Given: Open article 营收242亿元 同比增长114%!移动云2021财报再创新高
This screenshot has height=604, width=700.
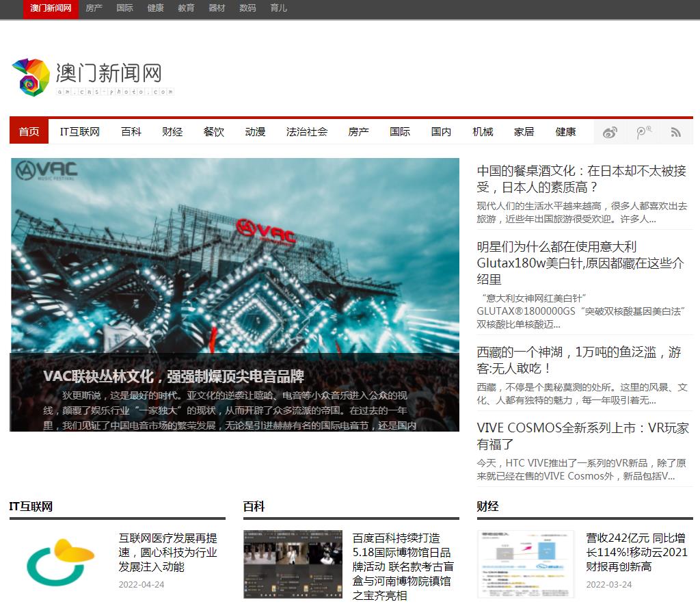Looking at the screenshot, I should click(x=636, y=552).
